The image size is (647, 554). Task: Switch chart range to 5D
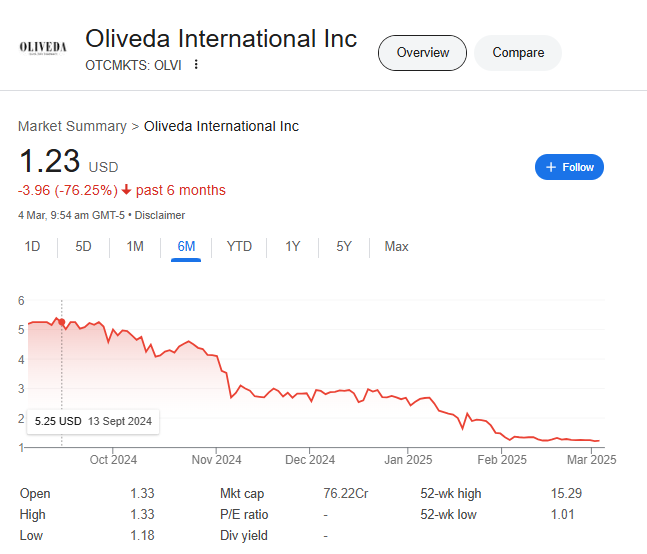pyautogui.click(x=83, y=247)
